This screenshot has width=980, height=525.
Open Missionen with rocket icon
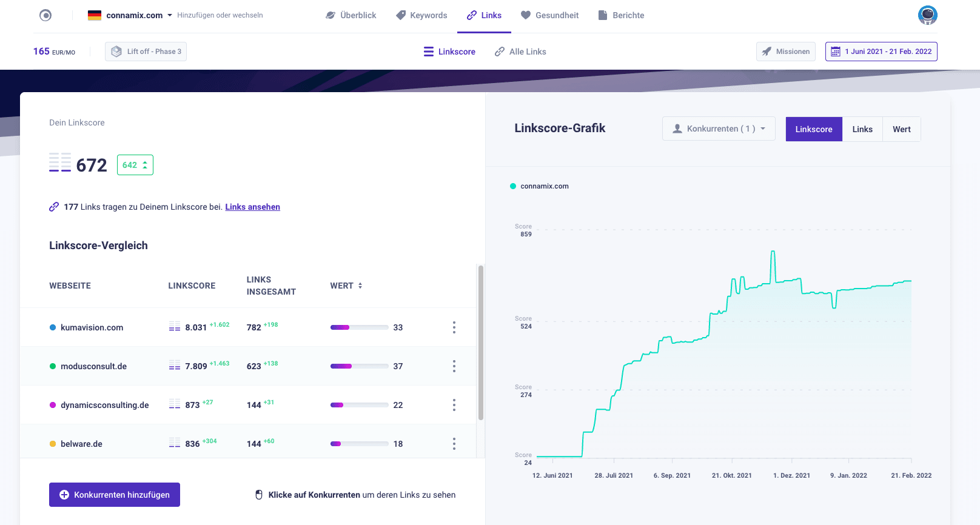pos(786,52)
